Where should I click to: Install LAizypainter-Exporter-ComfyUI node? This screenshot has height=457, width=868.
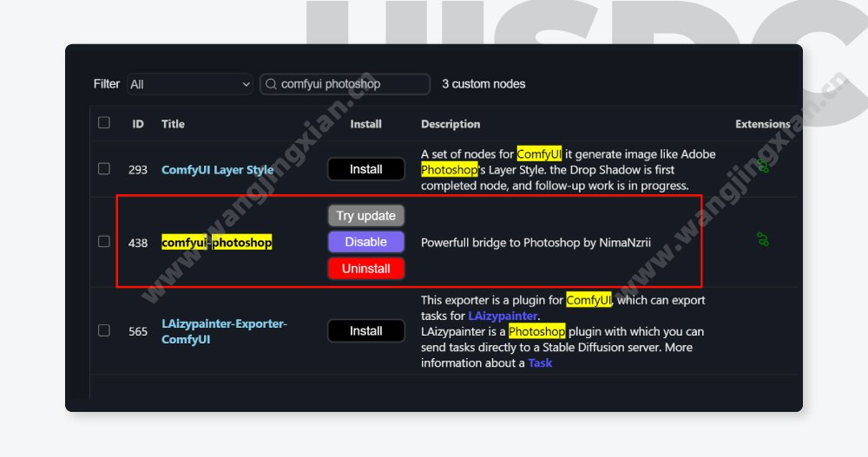pyautogui.click(x=366, y=331)
